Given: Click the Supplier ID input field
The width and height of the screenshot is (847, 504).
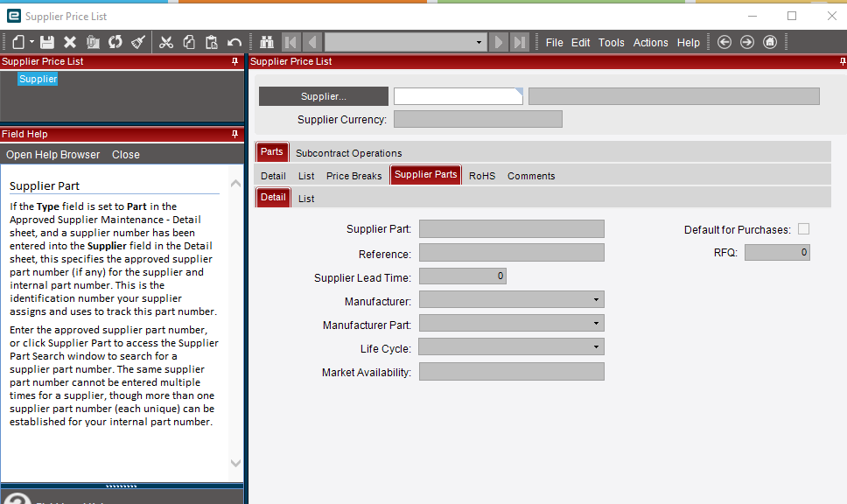Looking at the screenshot, I should [458, 96].
